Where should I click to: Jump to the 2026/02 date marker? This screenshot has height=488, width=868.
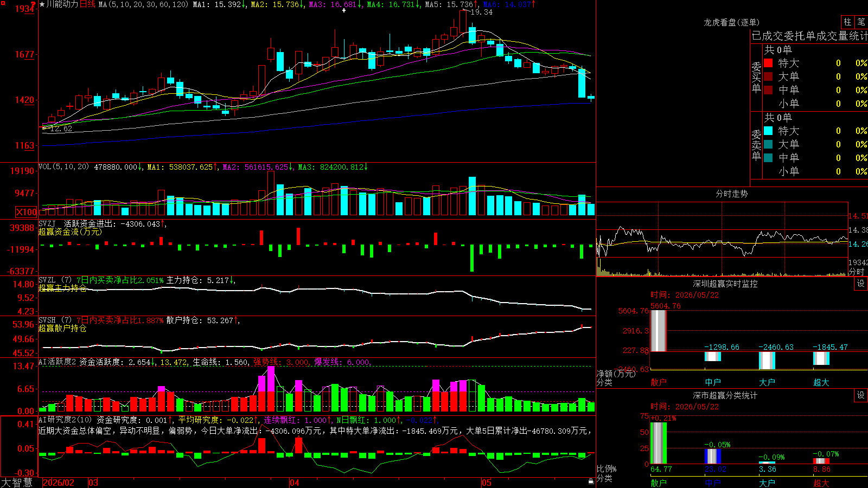pos(59,483)
